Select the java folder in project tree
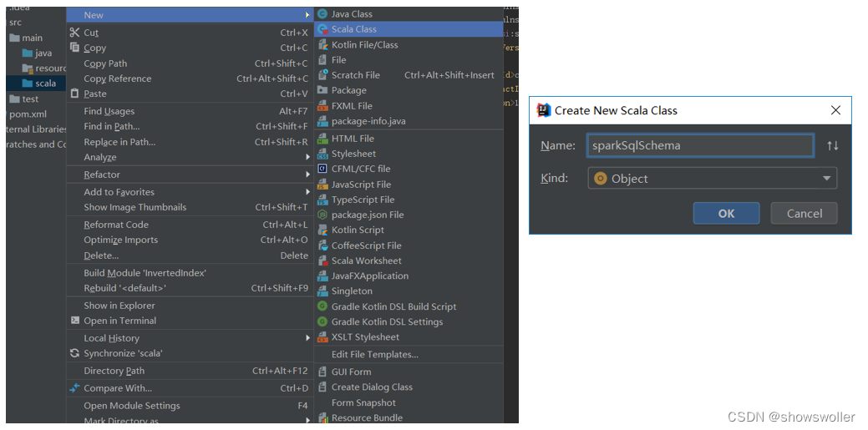This screenshot has height=430, width=868. click(x=37, y=53)
